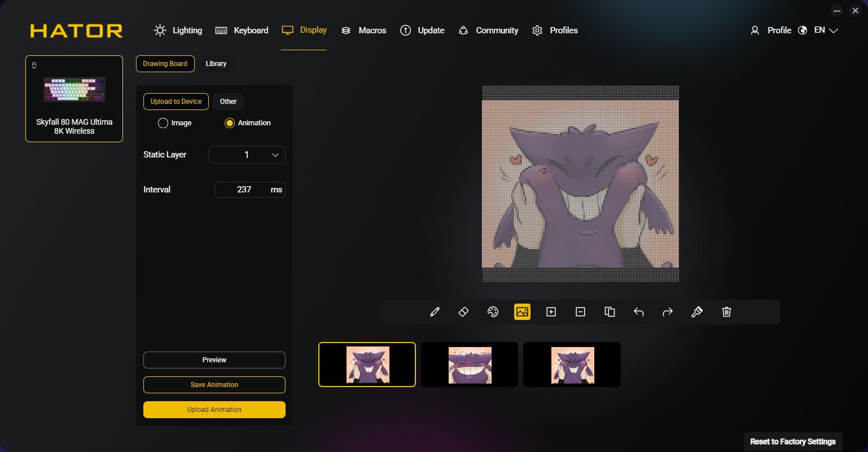Expand the Static Layer dropdown
868x452 pixels.
point(247,155)
